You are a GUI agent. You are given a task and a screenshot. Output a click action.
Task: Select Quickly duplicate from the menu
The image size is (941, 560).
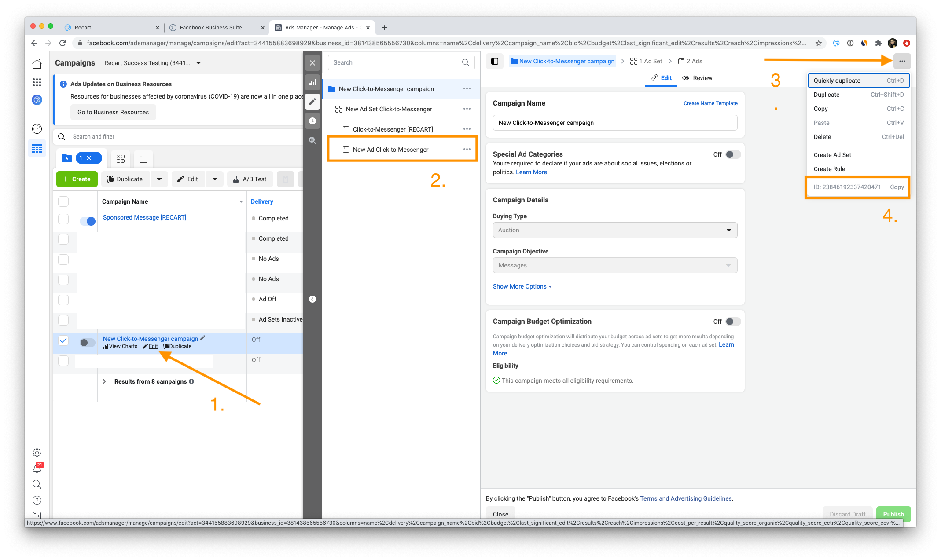click(858, 81)
